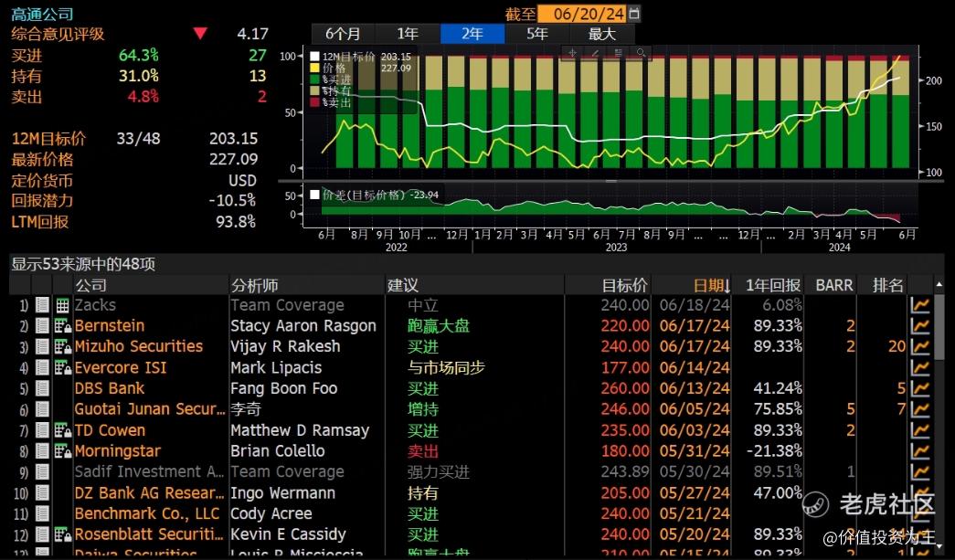Image resolution: width=955 pixels, height=560 pixels.
Task: Open the Evercore ISI company link
Action: 121,367
